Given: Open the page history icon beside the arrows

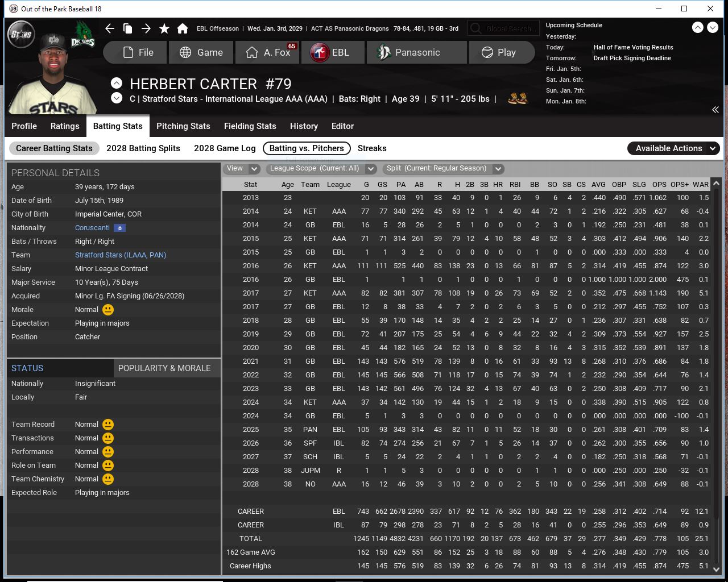Looking at the screenshot, I should 128,28.
